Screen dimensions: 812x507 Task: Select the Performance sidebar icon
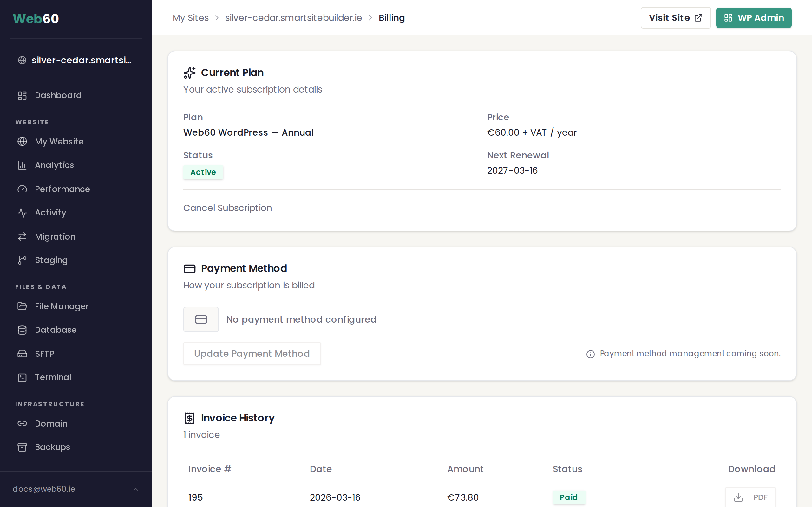[22, 189]
